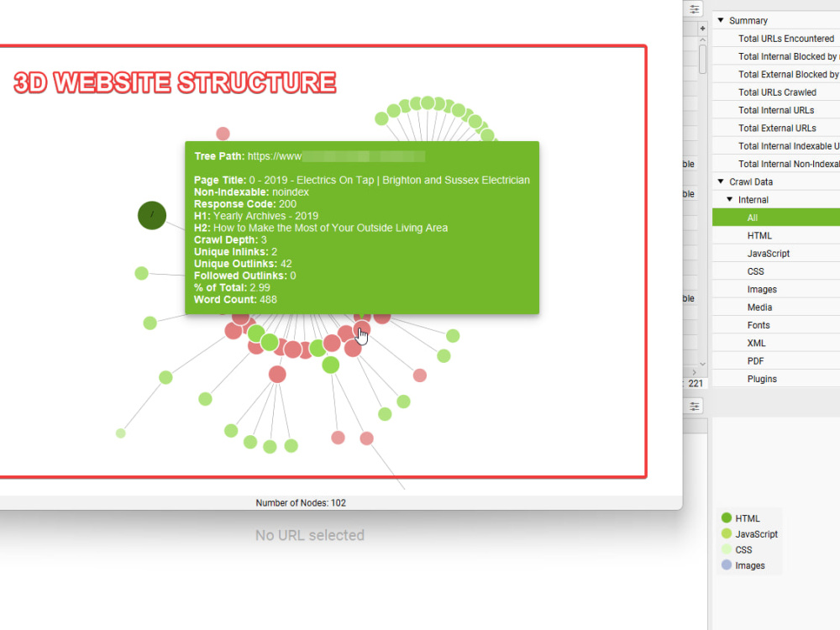Screen dimensions: 840x630
Task: Click the 221 count value
Action: (696, 383)
